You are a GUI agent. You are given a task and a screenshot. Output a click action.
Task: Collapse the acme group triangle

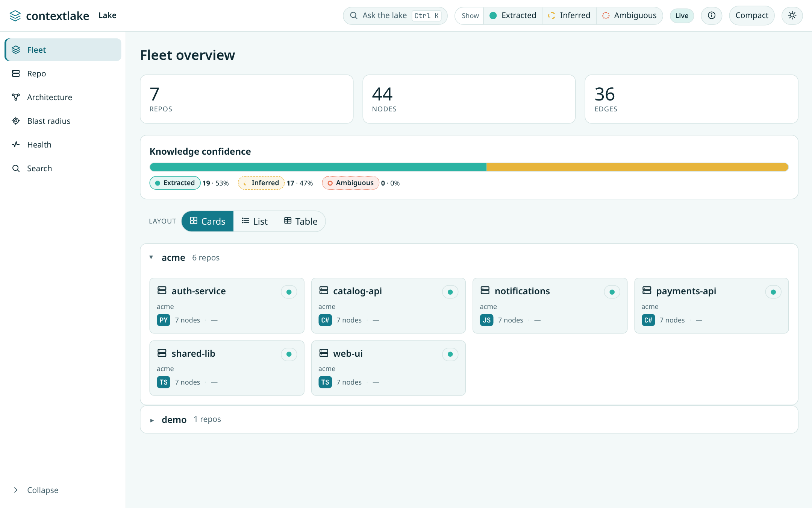151,257
